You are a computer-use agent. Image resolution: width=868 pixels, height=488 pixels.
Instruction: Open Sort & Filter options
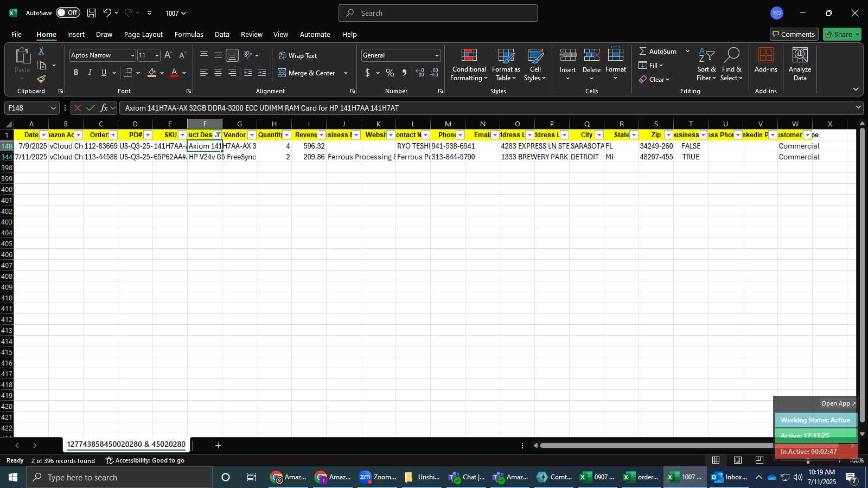(x=706, y=65)
